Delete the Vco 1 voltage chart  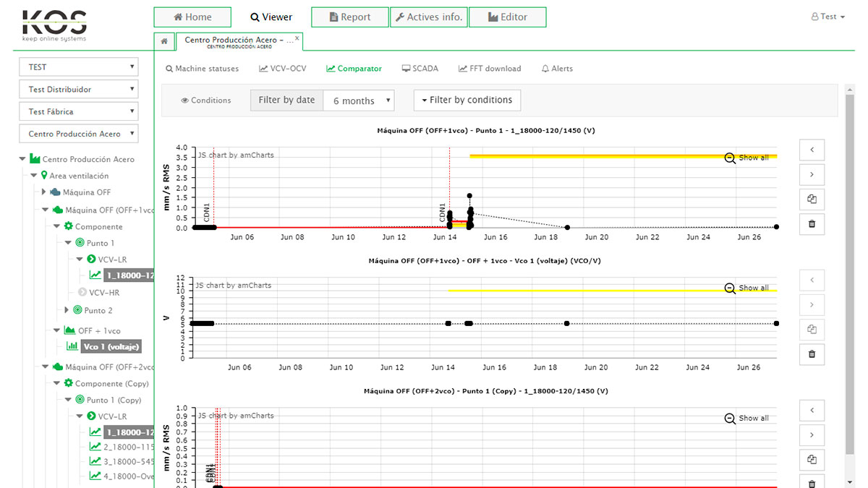(812, 354)
